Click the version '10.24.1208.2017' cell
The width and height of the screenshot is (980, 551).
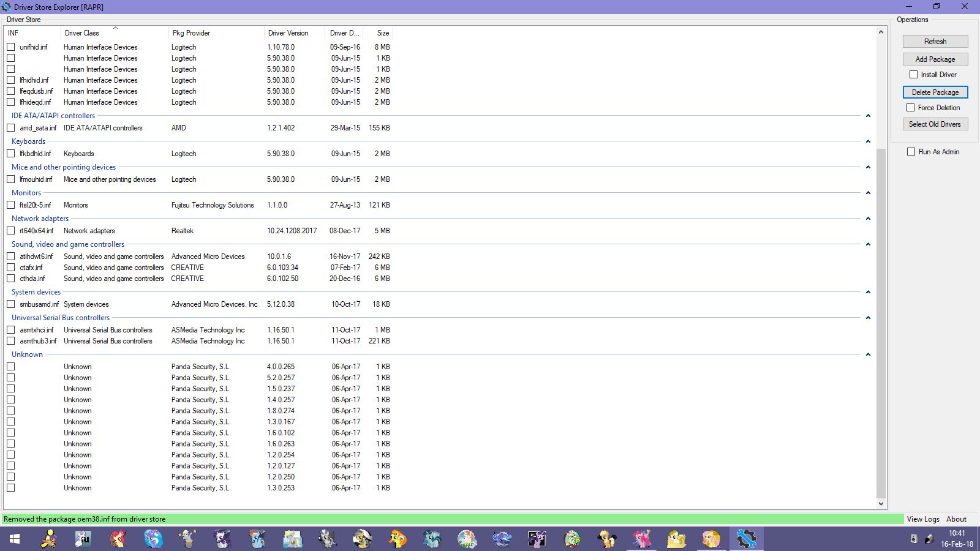click(x=292, y=231)
